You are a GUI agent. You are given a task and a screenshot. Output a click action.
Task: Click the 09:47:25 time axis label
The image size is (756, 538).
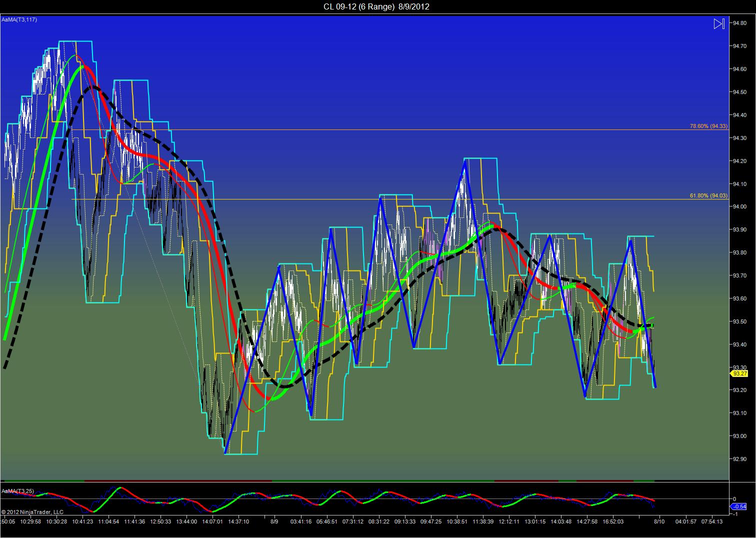(x=431, y=521)
